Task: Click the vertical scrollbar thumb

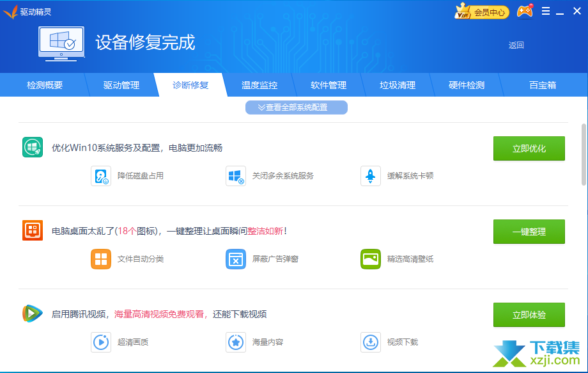Action: pos(584,154)
